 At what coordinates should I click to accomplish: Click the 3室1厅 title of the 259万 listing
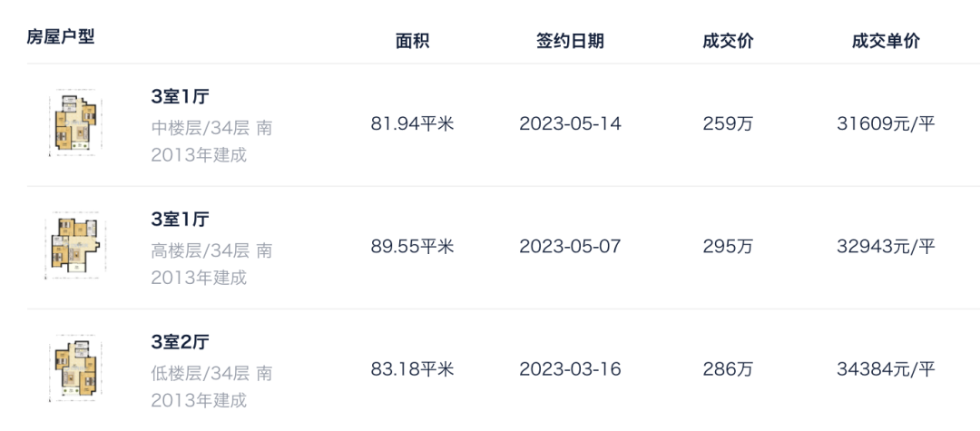(180, 97)
